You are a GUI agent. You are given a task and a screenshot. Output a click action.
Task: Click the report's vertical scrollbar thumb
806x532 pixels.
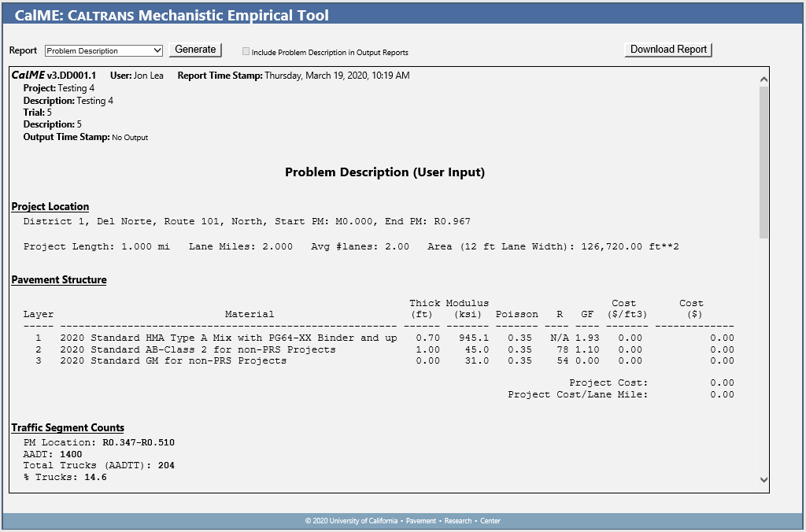click(x=762, y=161)
